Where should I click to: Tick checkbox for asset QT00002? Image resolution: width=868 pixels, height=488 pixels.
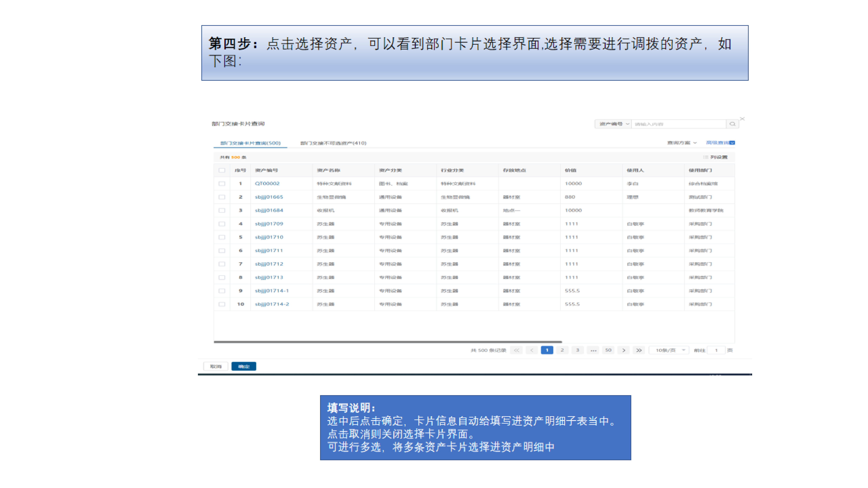(x=222, y=183)
